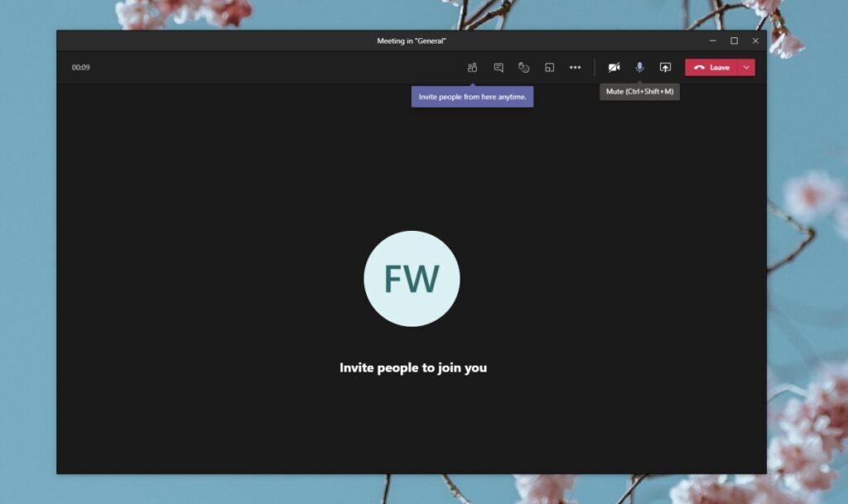The width and height of the screenshot is (848, 504).
Task: Dismiss the invite people callout
Action: point(472,96)
